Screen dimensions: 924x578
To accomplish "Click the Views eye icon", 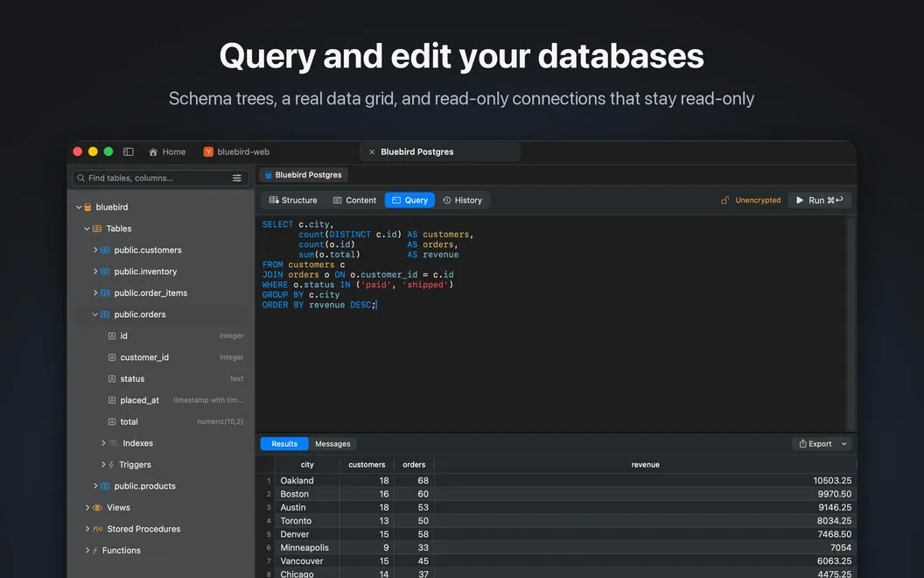I will tap(98, 508).
